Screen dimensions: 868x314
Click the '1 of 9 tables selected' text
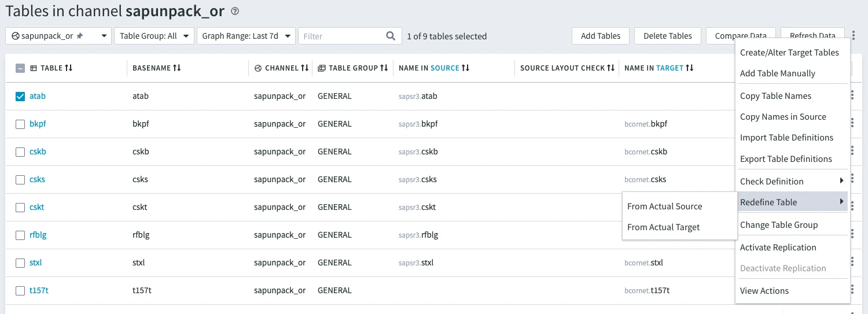(447, 36)
